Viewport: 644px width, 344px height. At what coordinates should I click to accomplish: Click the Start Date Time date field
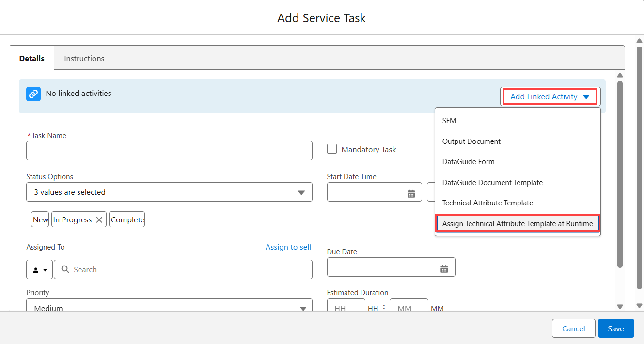click(375, 192)
